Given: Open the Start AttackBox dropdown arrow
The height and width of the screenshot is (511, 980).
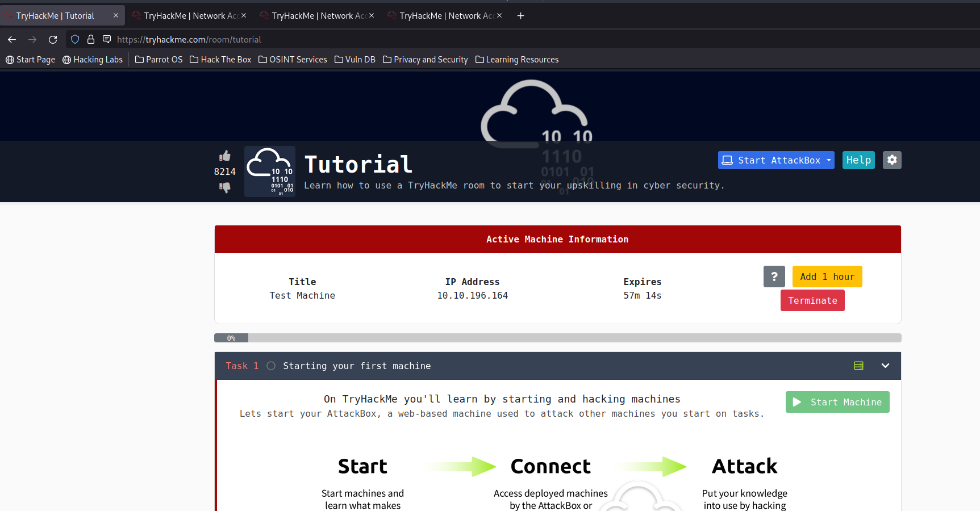Looking at the screenshot, I should coord(829,160).
